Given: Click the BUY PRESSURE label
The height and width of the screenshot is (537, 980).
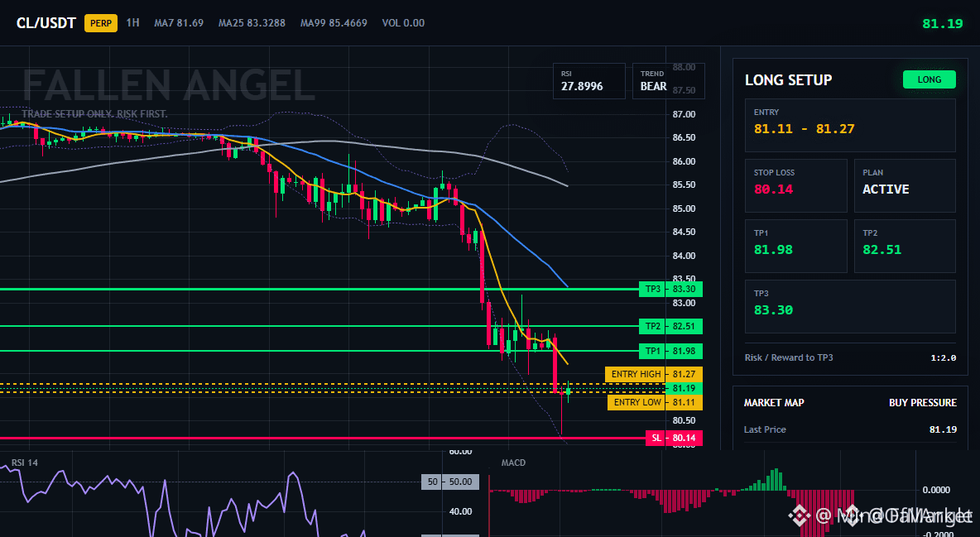Looking at the screenshot, I should coord(923,403).
